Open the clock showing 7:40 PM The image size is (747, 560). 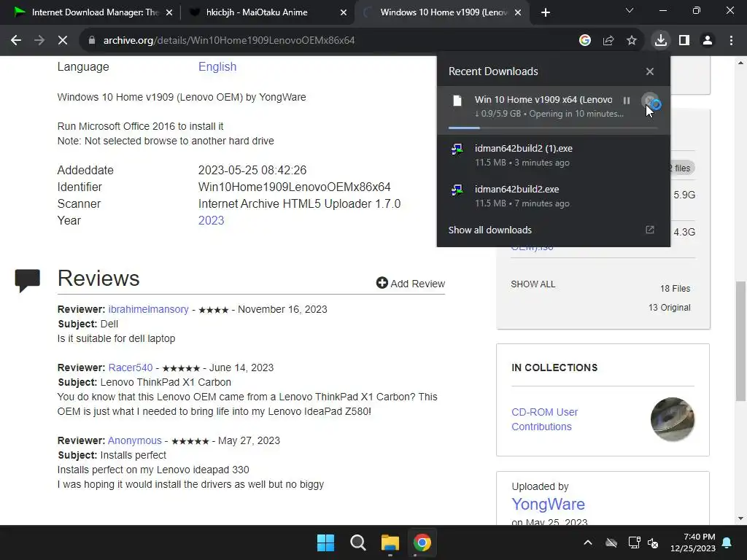click(693, 542)
